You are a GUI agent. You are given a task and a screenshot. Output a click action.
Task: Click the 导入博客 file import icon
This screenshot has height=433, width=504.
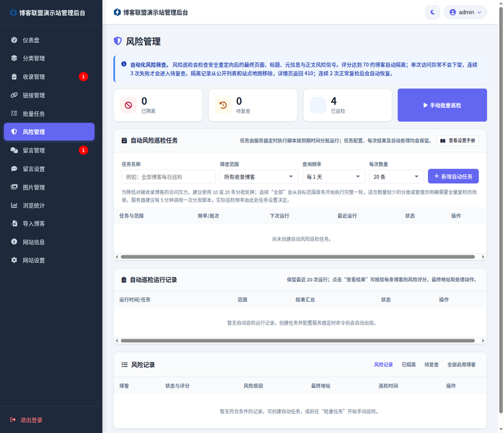pos(14,224)
